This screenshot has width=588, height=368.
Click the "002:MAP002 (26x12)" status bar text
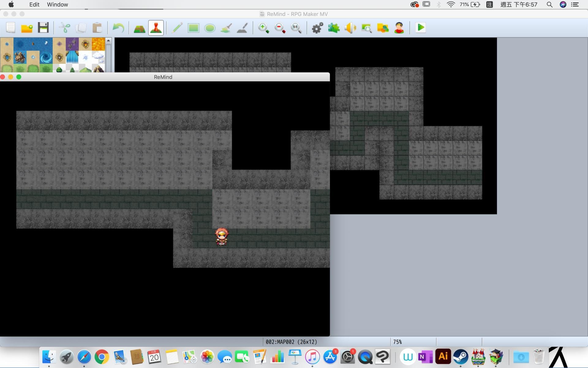point(291,342)
